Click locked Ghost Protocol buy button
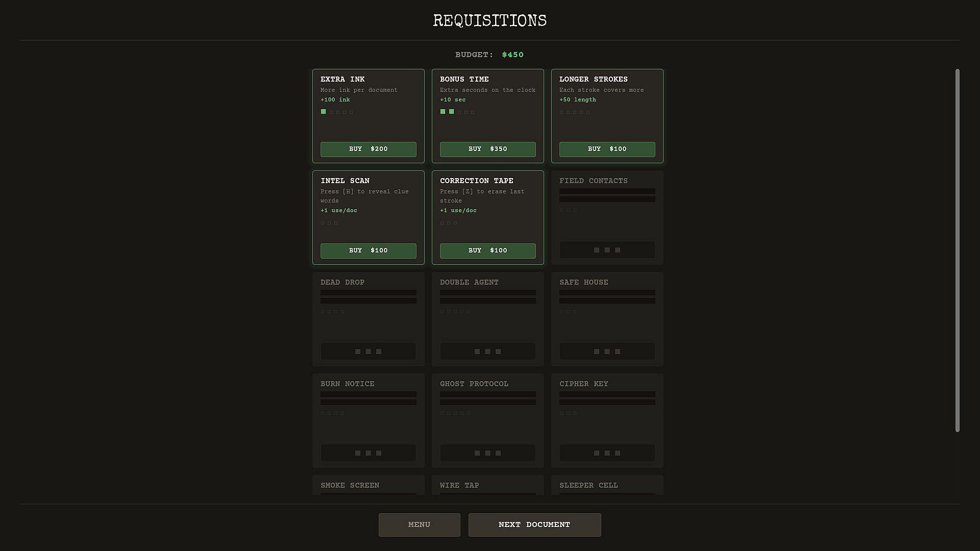Screen dimensions: 980x551 [487, 453]
